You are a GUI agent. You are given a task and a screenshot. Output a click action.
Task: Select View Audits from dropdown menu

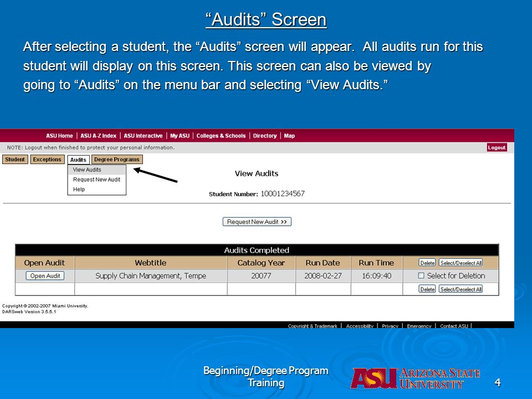pyautogui.click(x=96, y=170)
